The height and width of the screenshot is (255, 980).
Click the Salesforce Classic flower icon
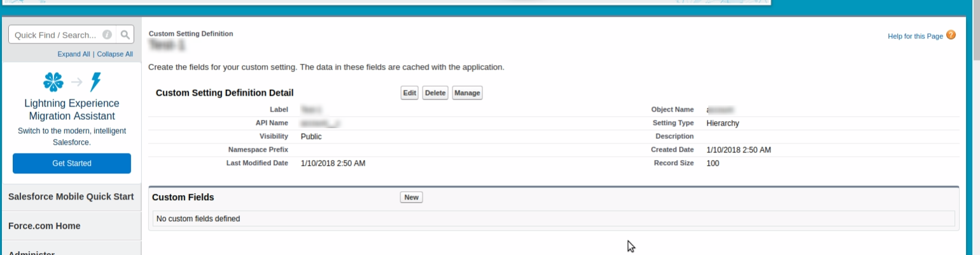tap(53, 82)
